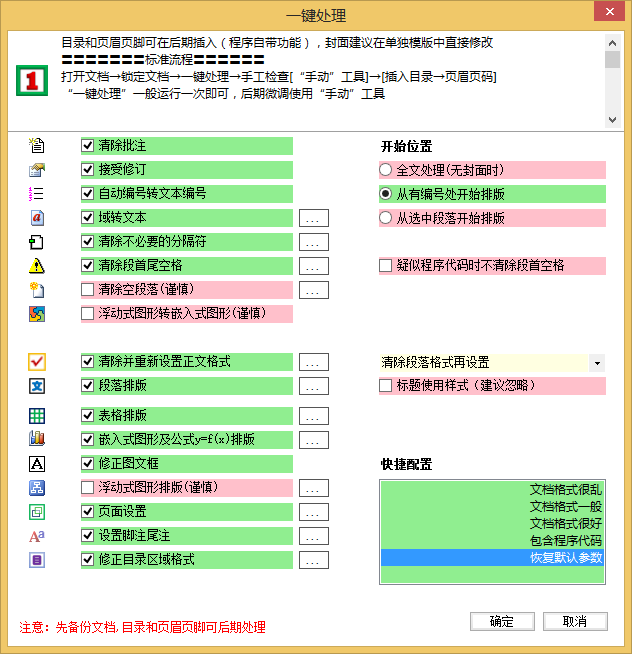
Task: Open options button for 表格排版
Action: (314, 416)
